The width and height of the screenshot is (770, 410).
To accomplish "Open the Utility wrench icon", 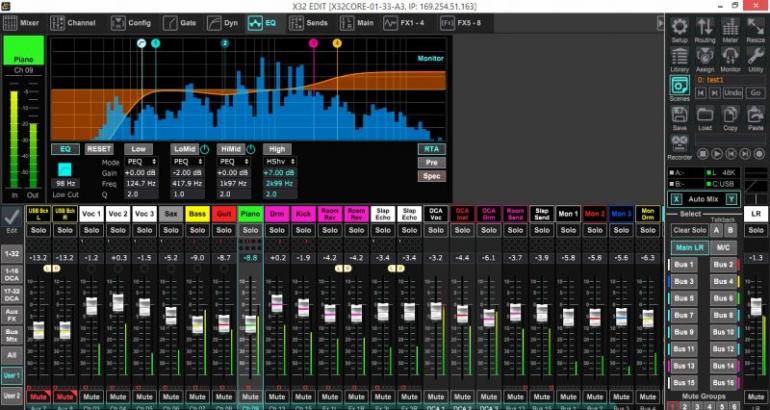I will click(755, 56).
